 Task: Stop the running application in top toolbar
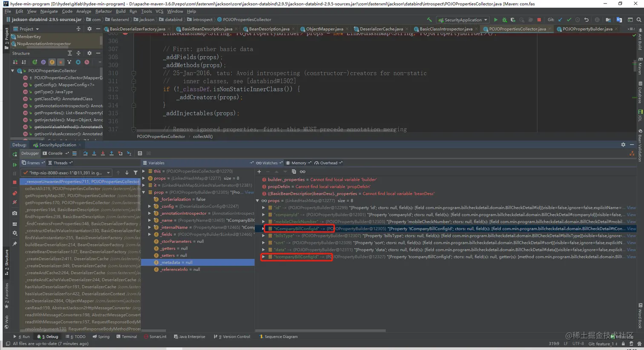pos(539,20)
